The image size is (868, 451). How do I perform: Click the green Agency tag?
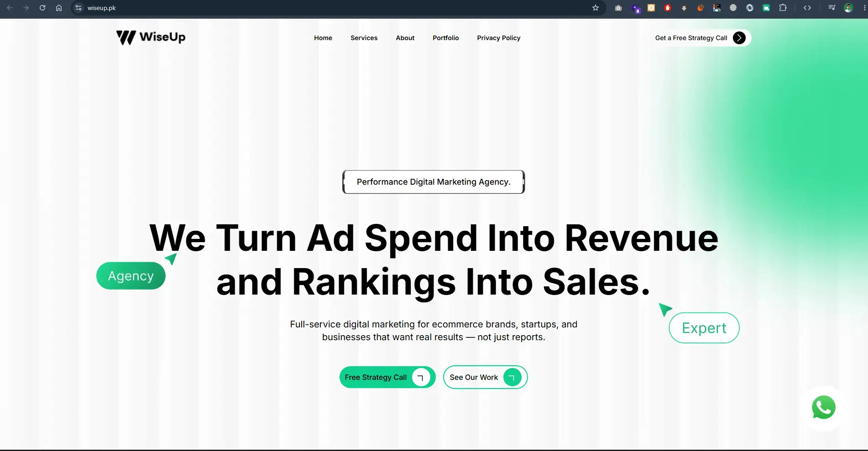[x=131, y=276]
